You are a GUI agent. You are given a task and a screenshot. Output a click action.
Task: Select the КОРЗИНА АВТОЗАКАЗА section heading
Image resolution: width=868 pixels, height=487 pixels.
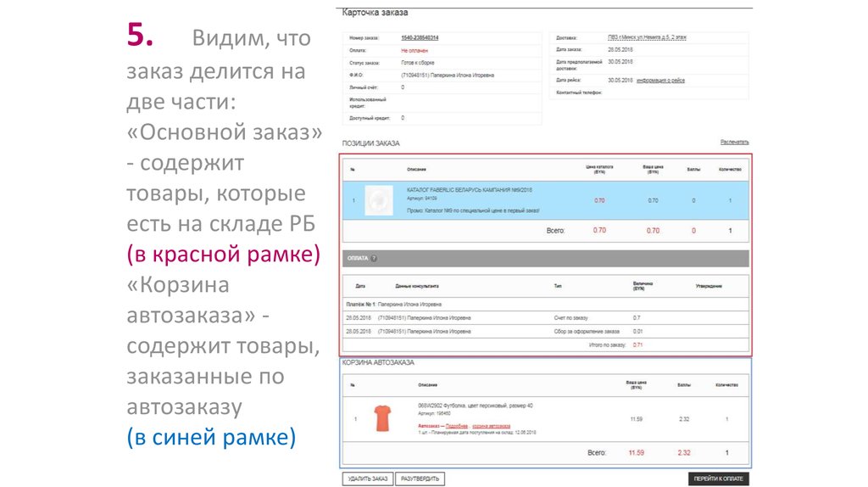pos(378,362)
